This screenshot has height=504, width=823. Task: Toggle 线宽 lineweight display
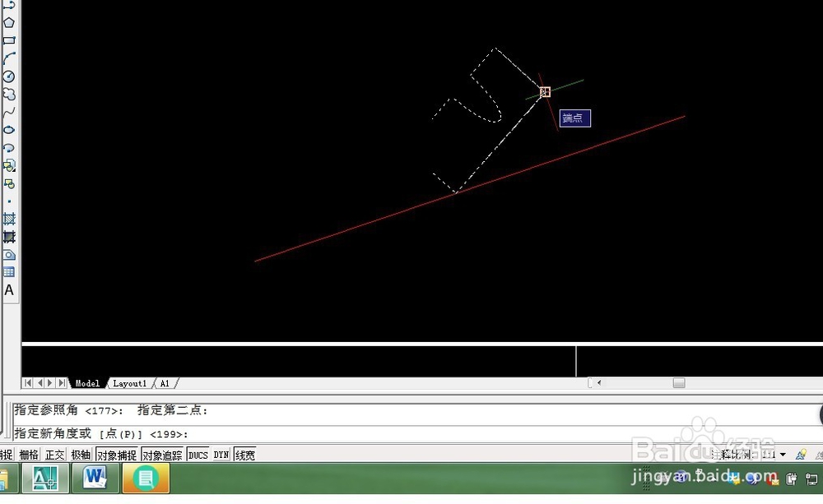pos(244,455)
